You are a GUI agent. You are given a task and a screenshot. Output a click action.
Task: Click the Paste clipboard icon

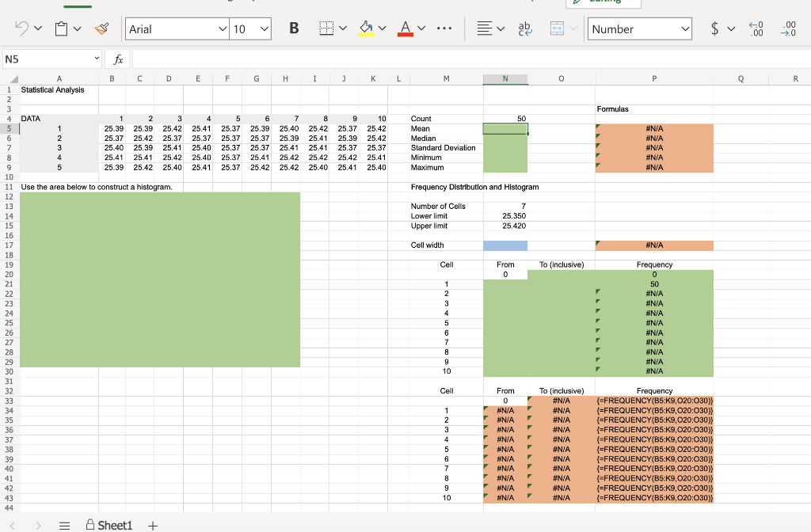pos(59,29)
